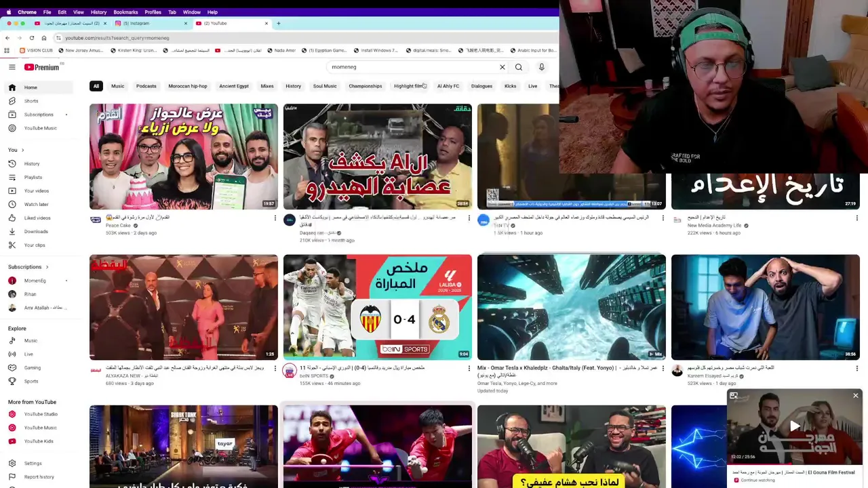Close the miniplayer
Viewport: 868px width, 488px height.
(x=855, y=396)
